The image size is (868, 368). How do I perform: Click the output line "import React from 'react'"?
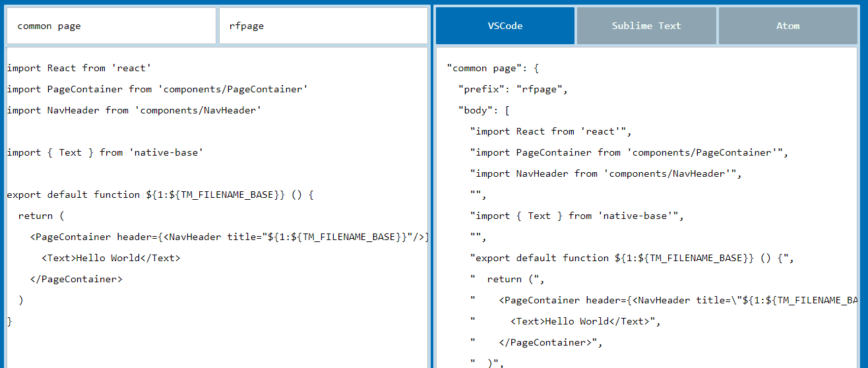(551, 131)
